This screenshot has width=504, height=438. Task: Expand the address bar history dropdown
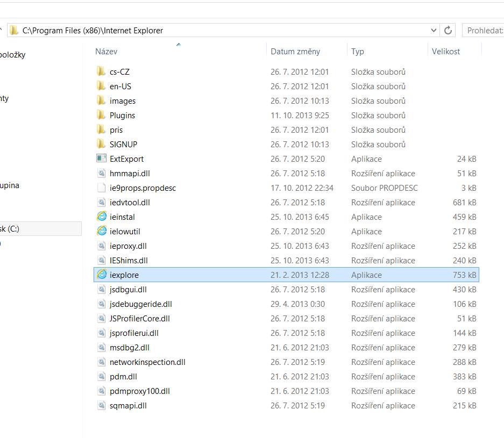point(434,30)
